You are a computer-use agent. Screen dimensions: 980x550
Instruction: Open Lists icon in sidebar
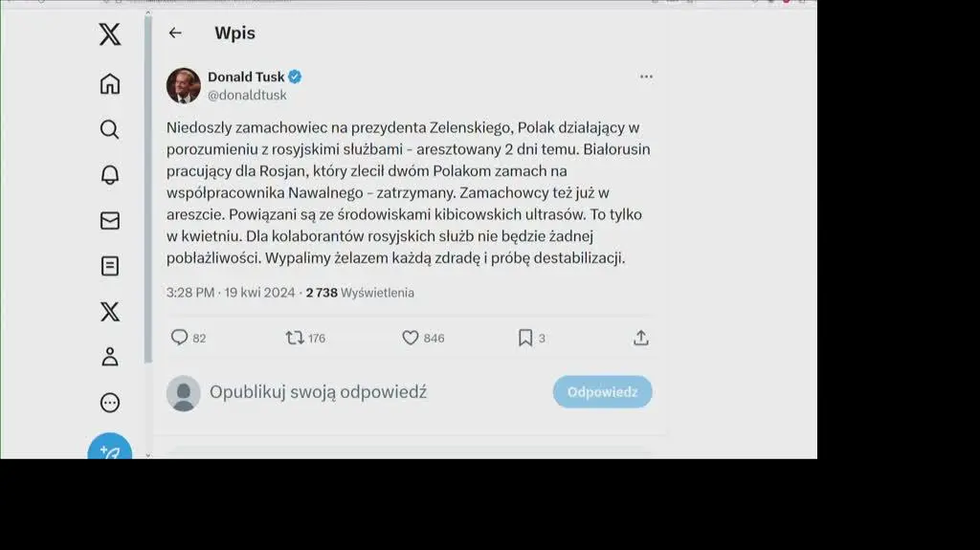[110, 266]
